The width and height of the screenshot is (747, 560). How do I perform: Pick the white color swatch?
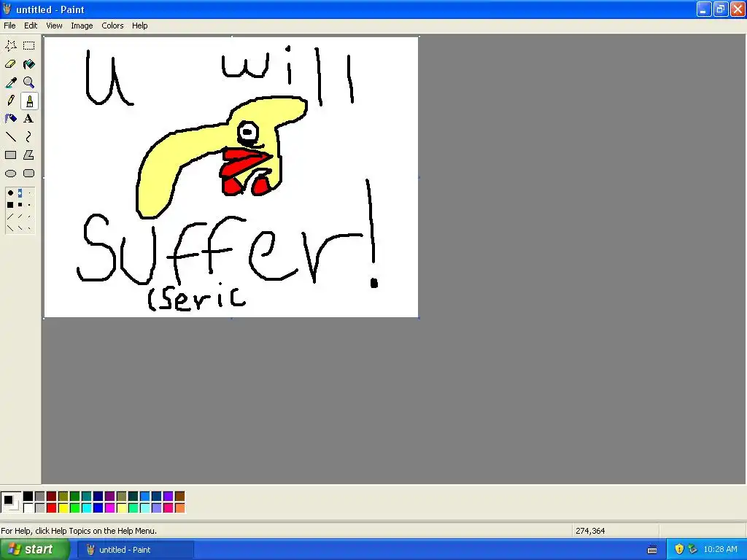28,508
